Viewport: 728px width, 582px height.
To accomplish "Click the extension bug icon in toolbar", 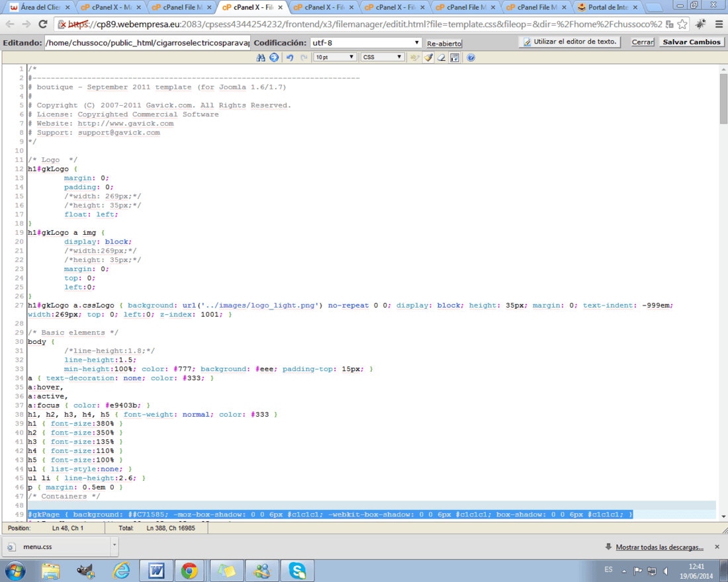I will click(x=701, y=24).
